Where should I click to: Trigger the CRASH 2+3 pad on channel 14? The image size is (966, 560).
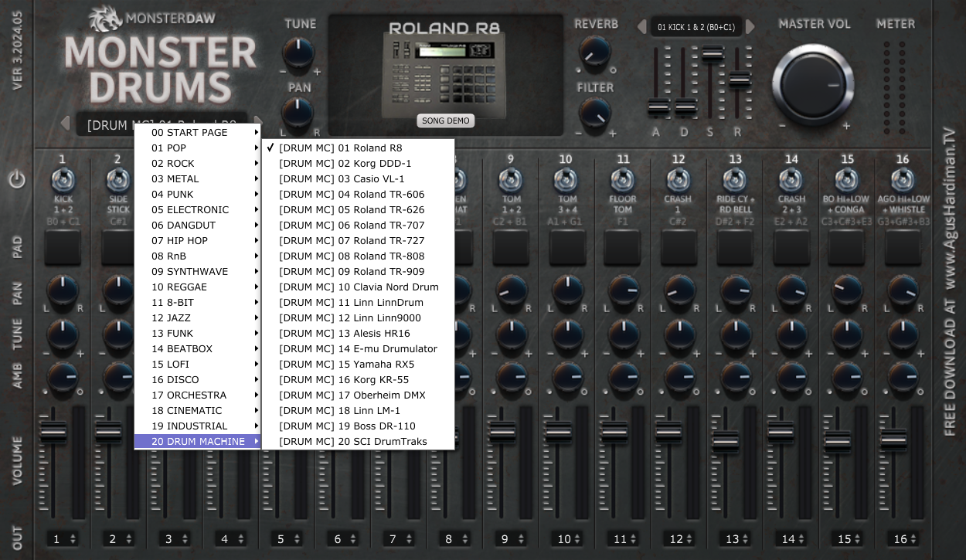[791, 247]
